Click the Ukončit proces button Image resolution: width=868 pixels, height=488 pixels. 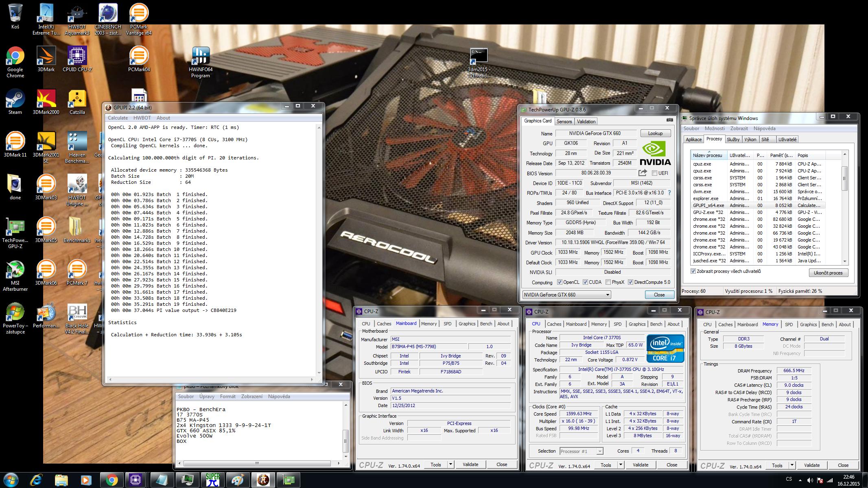828,273
